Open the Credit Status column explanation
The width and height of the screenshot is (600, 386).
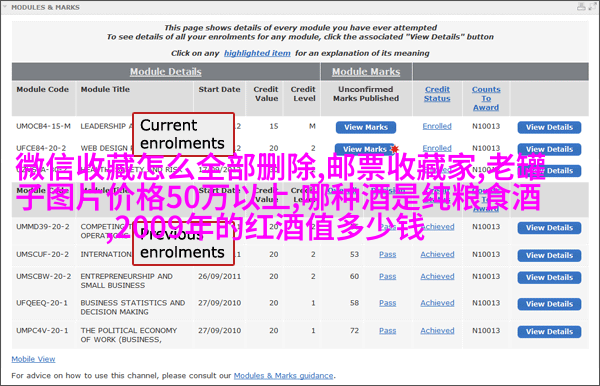pyautogui.click(x=437, y=94)
